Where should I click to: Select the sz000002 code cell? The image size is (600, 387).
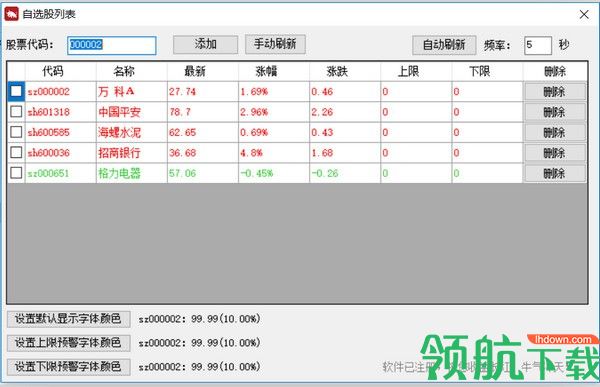pos(60,91)
